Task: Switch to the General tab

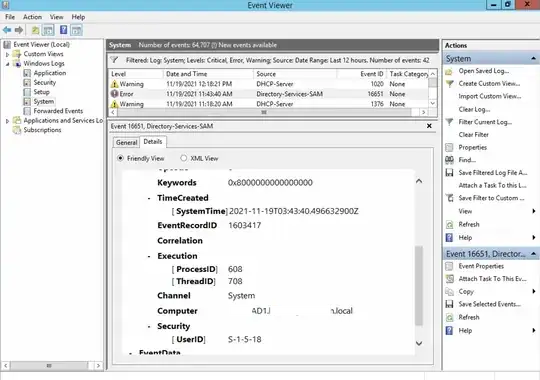Action: 126,142
